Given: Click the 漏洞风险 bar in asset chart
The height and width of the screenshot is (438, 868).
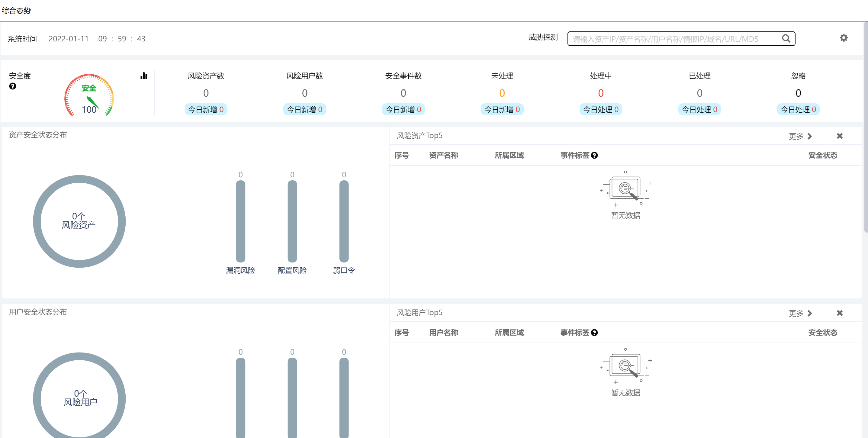Looking at the screenshot, I should tap(240, 221).
